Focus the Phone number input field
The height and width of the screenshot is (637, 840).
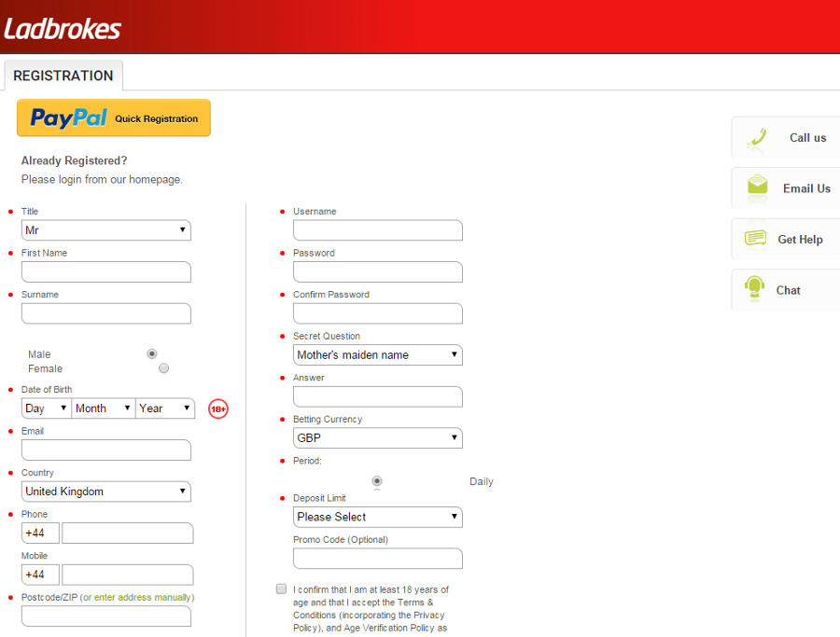[x=128, y=533]
